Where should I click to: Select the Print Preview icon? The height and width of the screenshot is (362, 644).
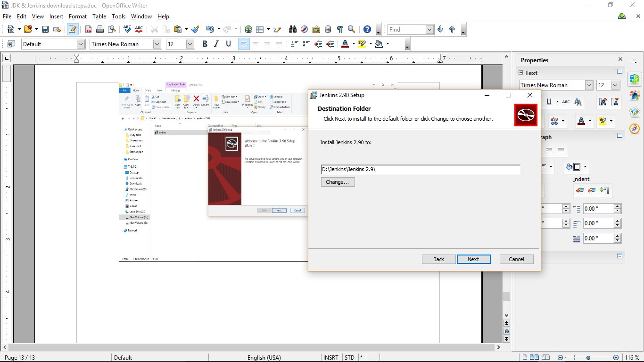coord(112,29)
